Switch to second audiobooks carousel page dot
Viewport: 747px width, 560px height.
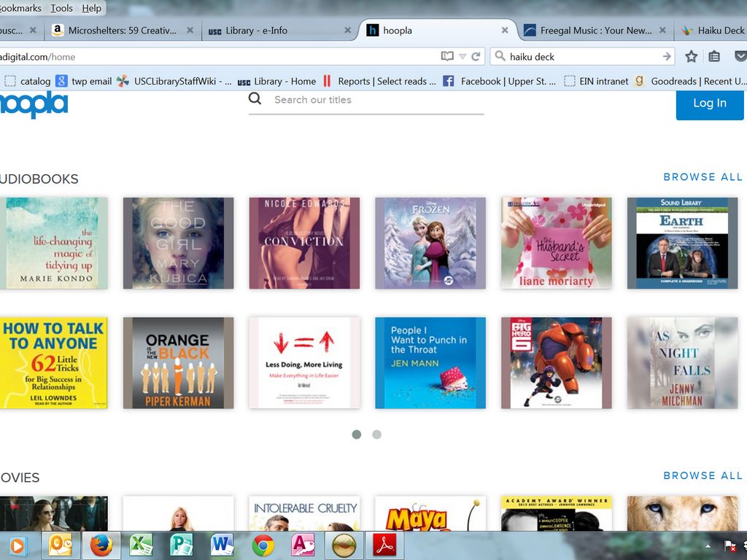coord(376,435)
